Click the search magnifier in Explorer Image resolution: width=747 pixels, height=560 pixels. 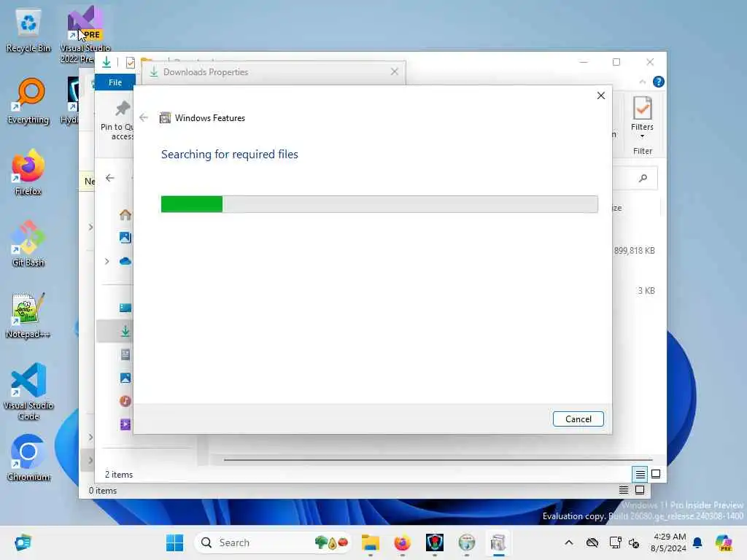pos(643,178)
